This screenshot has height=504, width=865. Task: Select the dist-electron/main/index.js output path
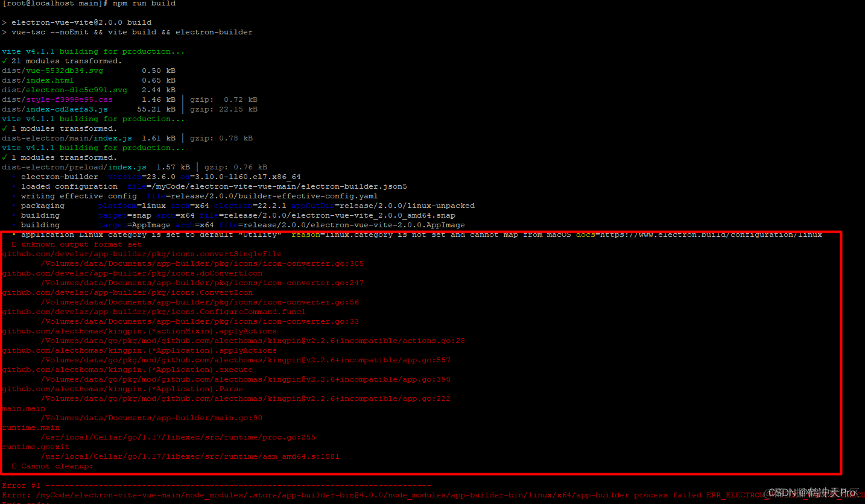[x=67, y=138]
